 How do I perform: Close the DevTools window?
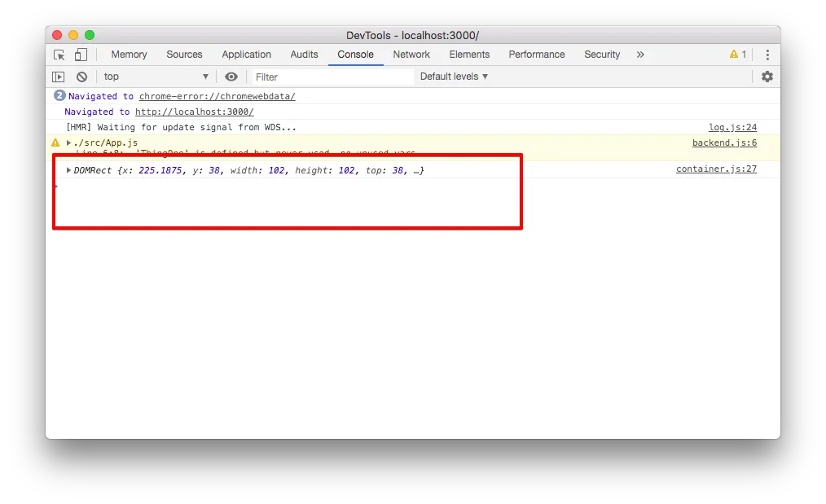(57, 35)
